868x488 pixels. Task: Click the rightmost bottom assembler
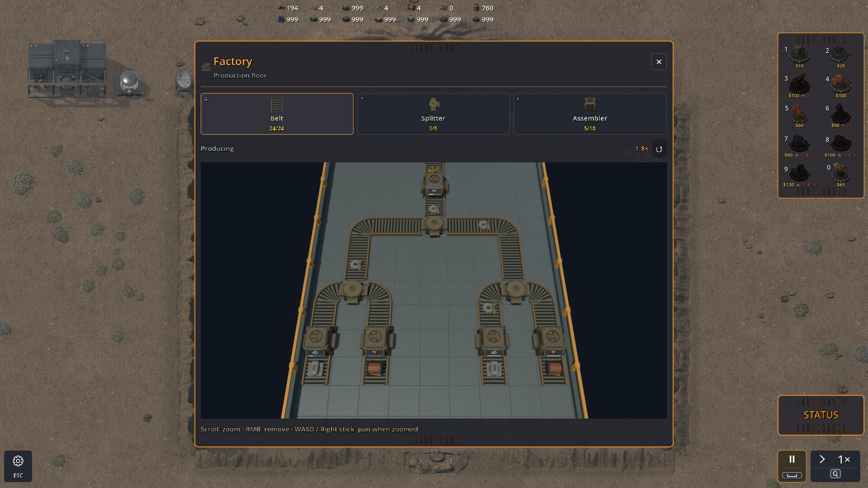(552, 342)
